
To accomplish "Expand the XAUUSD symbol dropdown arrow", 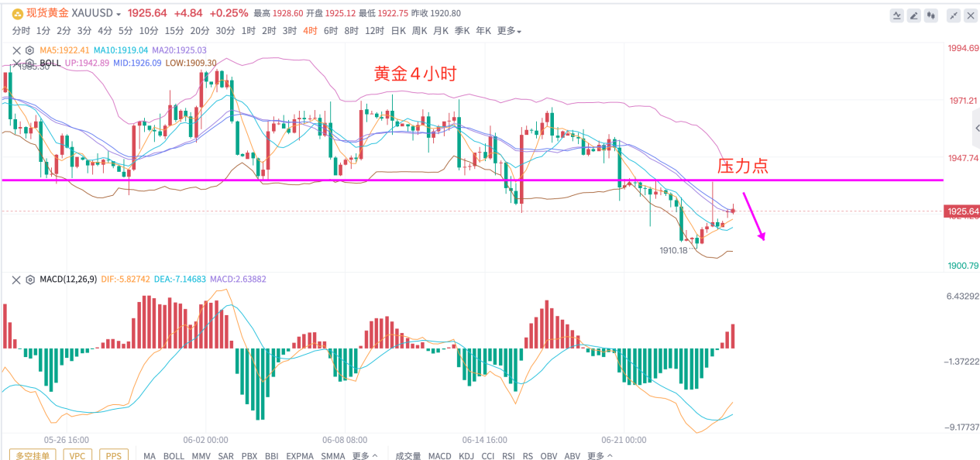I will click(x=119, y=14).
